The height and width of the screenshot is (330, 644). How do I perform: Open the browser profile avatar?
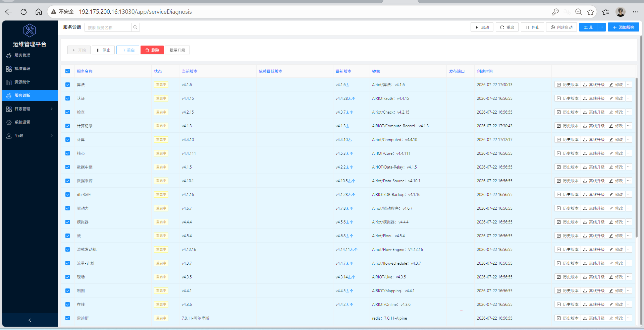[x=621, y=12]
